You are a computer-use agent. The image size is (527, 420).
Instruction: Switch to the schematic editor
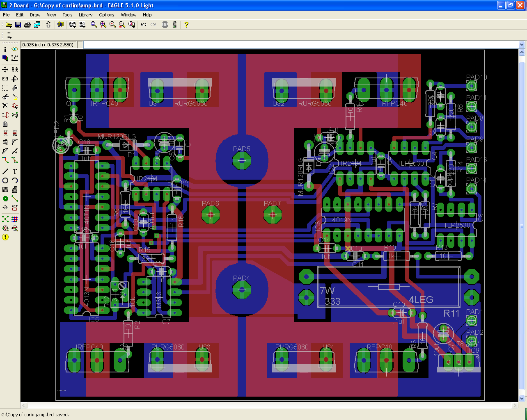(48, 25)
